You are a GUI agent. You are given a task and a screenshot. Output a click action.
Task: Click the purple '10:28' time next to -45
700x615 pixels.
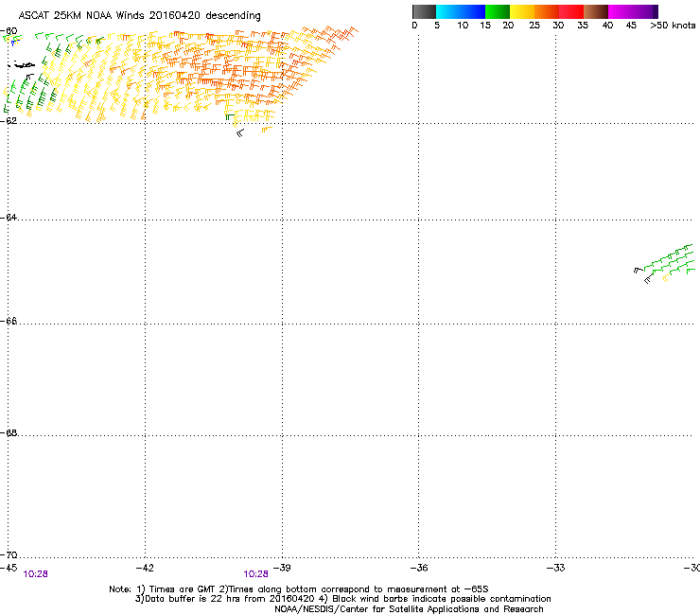pyautogui.click(x=35, y=574)
